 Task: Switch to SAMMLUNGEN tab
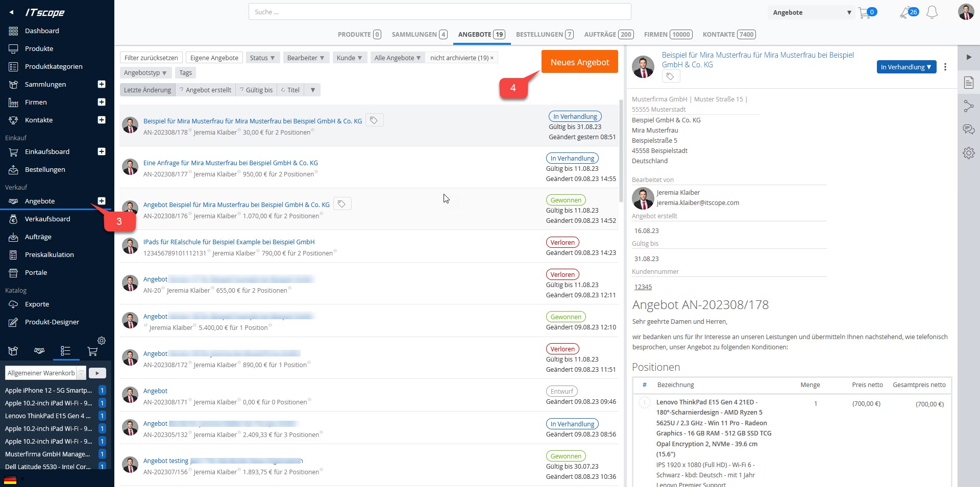(x=420, y=35)
